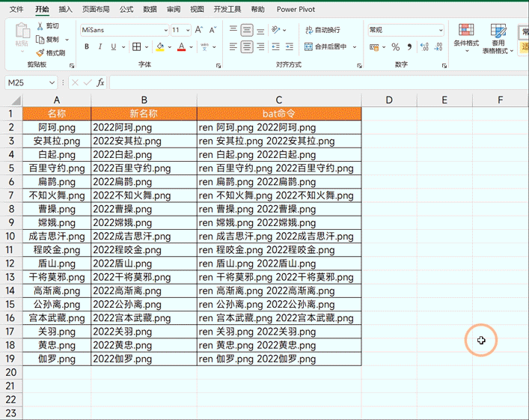Increase font size with larger A icon
Viewport: 529px width, 420px height.
pos(199,30)
